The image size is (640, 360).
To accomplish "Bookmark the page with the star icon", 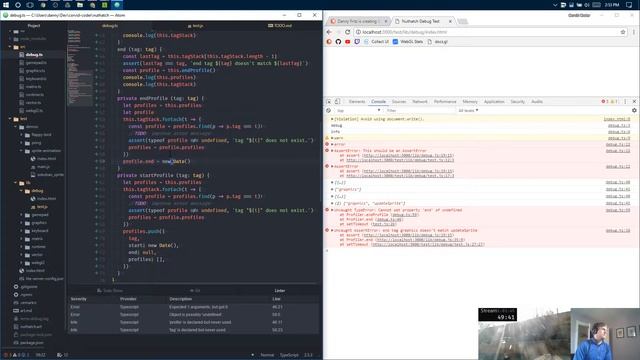I will [623, 32].
